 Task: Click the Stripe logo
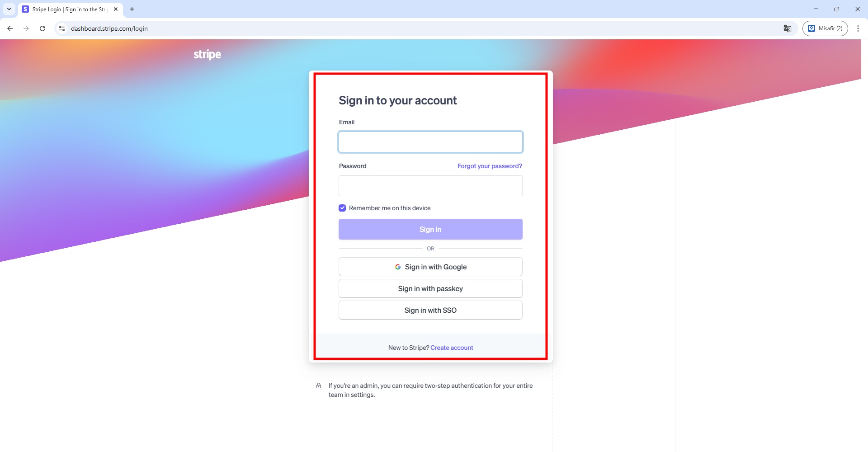click(x=207, y=55)
